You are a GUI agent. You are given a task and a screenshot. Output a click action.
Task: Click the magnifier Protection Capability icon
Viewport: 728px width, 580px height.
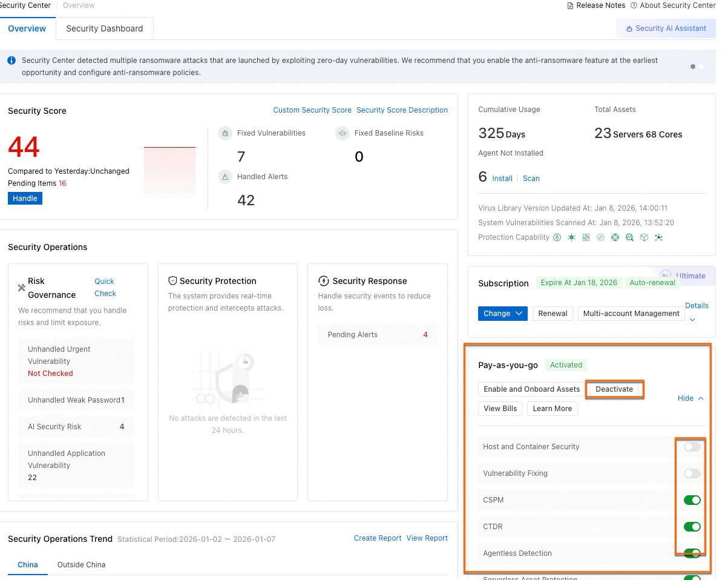point(629,237)
